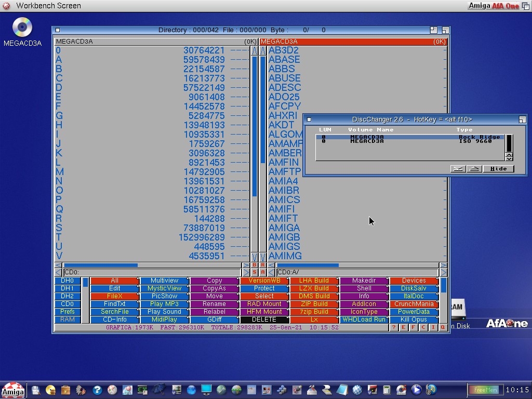Click the calculator icon in the taskbar
Screen dimensions: 532x399
click(387, 390)
